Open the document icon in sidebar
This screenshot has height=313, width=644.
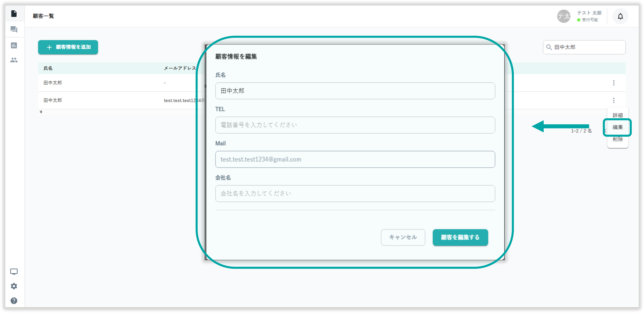tap(14, 14)
